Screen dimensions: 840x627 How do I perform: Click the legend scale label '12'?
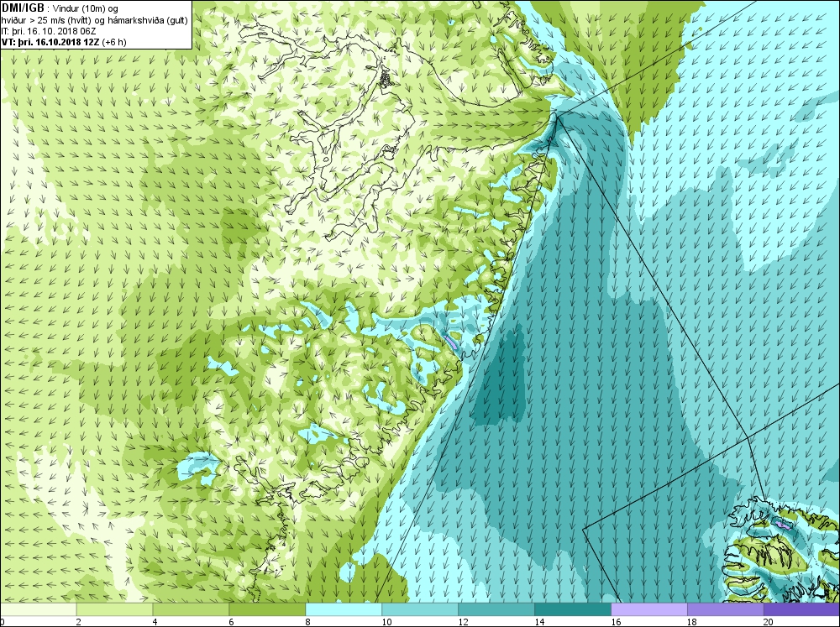[x=464, y=622]
